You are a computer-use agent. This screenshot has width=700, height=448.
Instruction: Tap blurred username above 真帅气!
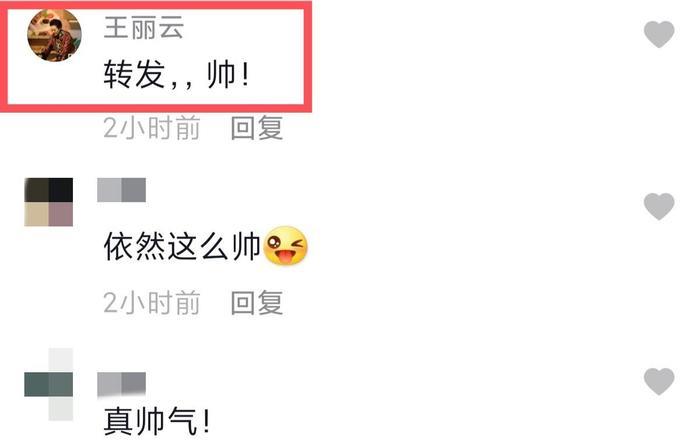[x=121, y=384]
